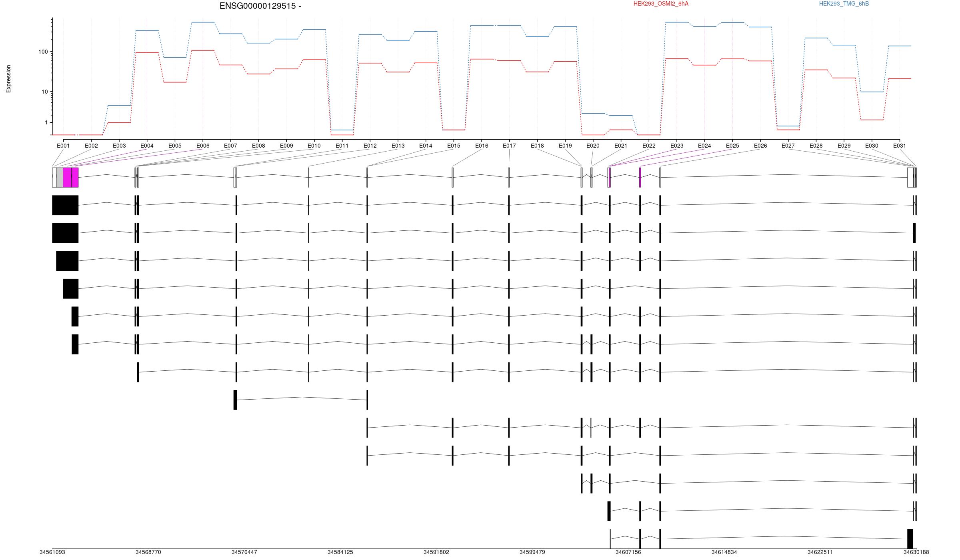960x560 pixels.
Task: Select exon label E009
Action: coord(286,146)
